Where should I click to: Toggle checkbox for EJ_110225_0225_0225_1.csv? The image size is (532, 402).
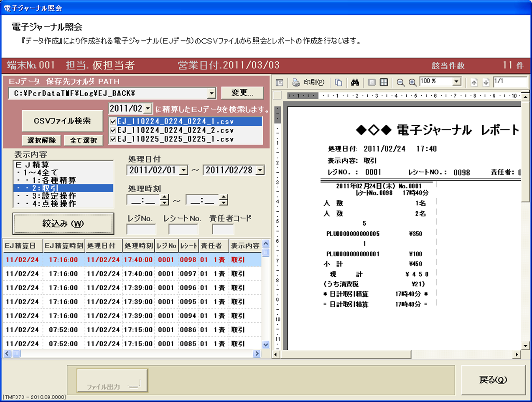(x=113, y=139)
